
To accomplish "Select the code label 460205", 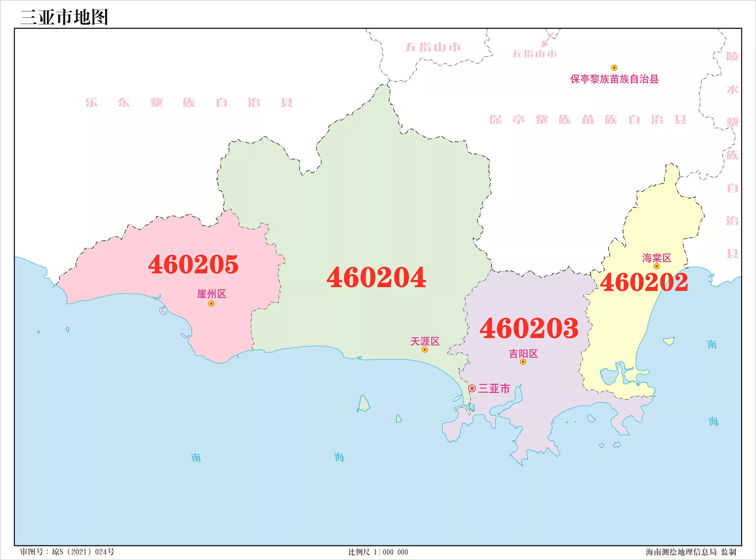I will (x=193, y=264).
